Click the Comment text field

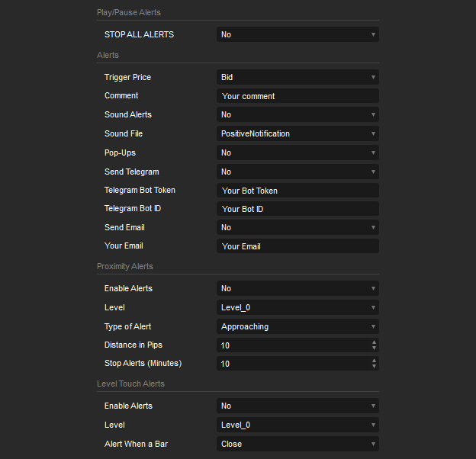pyautogui.click(x=297, y=96)
